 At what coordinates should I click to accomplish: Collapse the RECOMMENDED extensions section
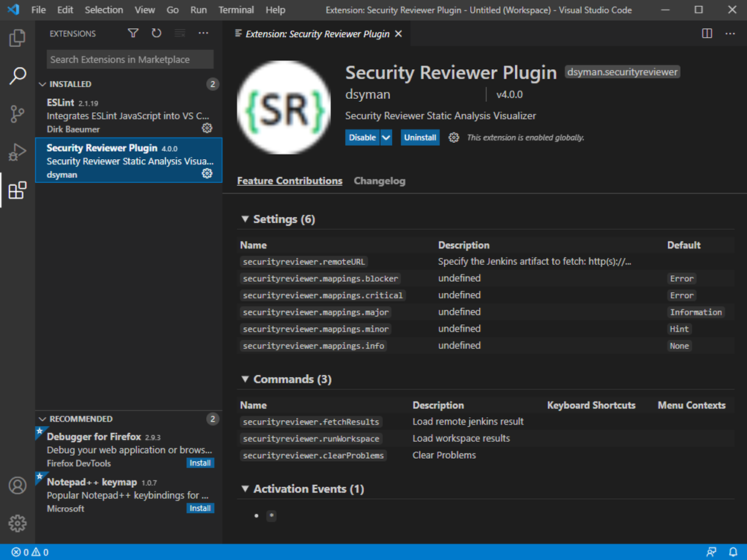(43, 419)
